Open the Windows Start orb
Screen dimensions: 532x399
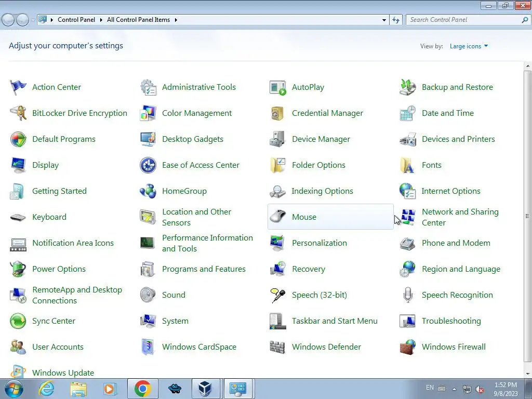click(x=14, y=389)
